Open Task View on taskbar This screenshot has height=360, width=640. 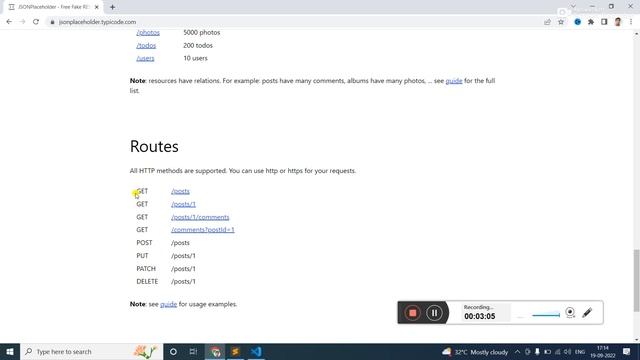click(x=193, y=351)
